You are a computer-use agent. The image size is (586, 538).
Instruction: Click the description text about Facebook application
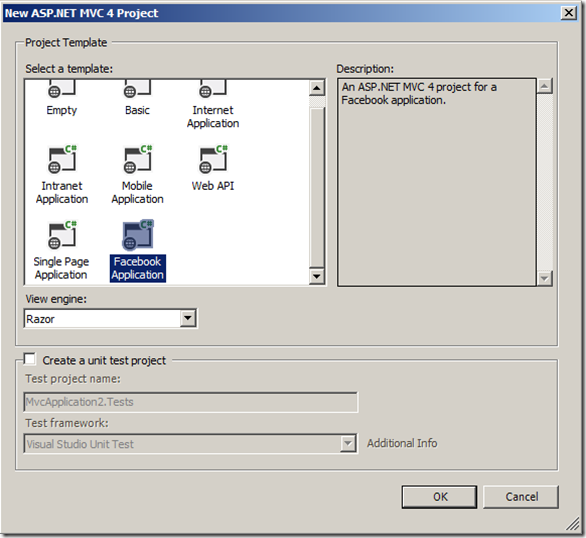click(x=419, y=94)
